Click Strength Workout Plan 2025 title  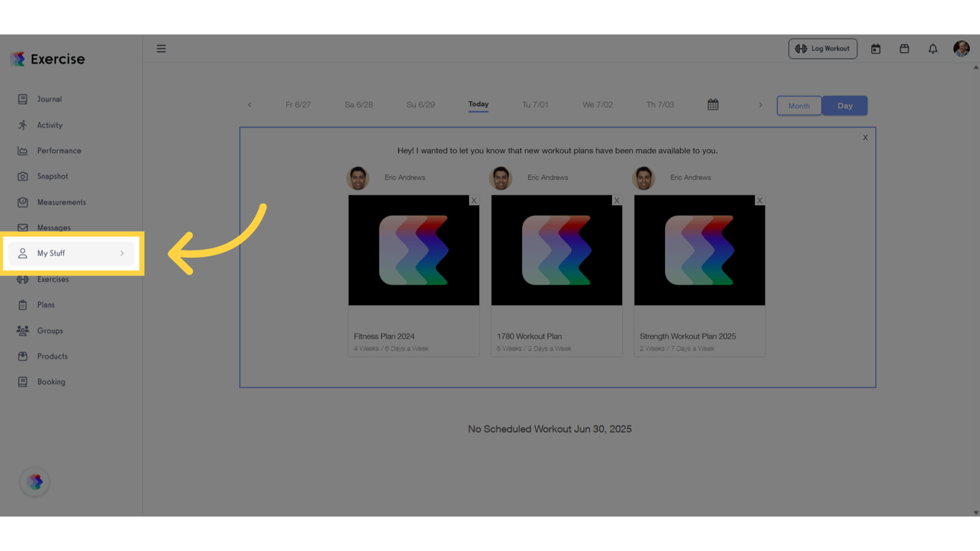point(688,336)
